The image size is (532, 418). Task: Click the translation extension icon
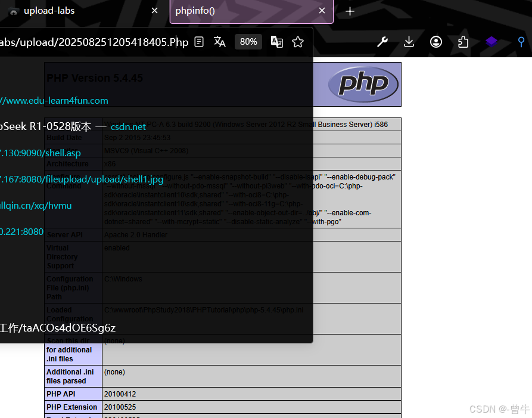pos(277,42)
